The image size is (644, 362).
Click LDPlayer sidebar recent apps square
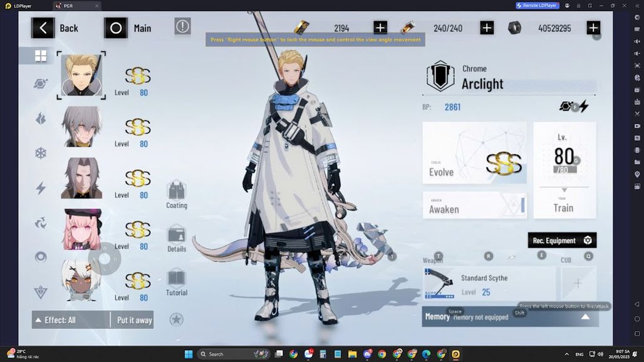637,334
